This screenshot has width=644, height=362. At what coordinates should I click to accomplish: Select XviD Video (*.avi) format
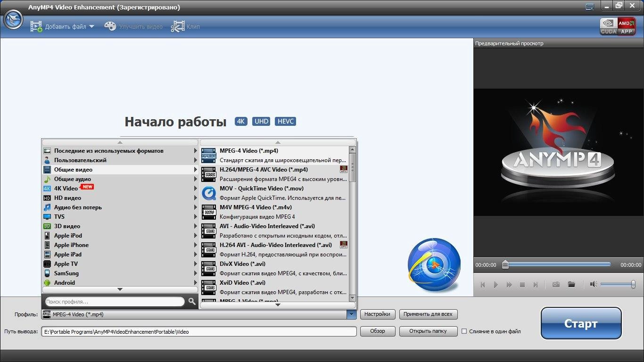point(274,288)
